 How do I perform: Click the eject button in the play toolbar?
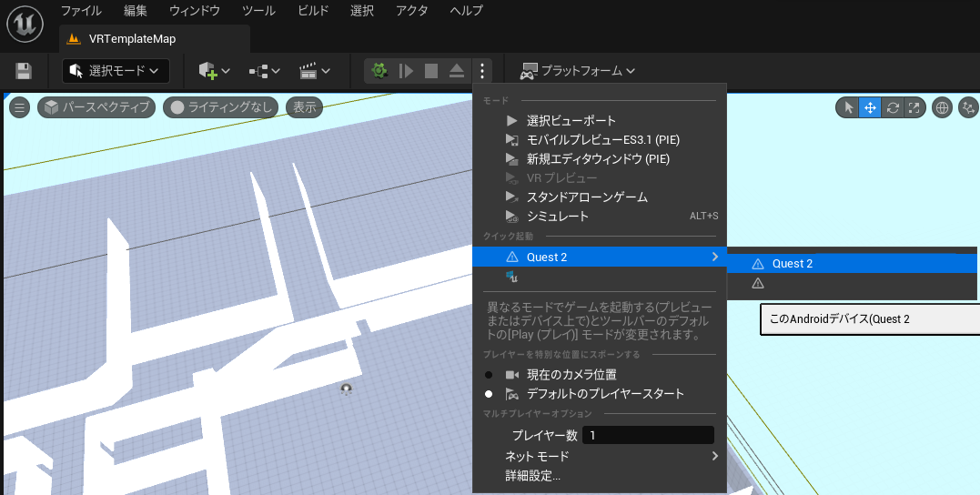pos(457,71)
